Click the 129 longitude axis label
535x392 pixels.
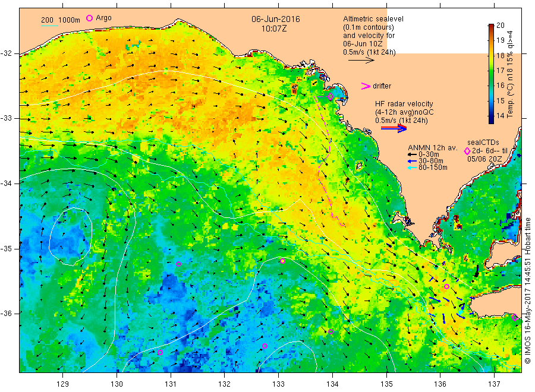pos(63,384)
